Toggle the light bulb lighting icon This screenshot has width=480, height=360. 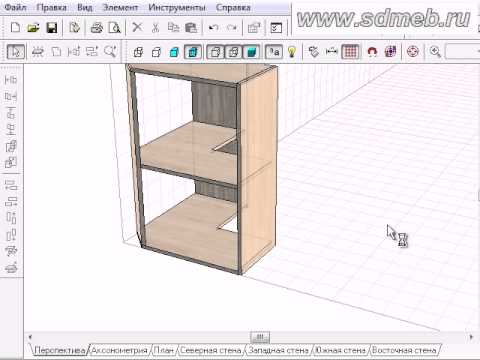coord(292,52)
